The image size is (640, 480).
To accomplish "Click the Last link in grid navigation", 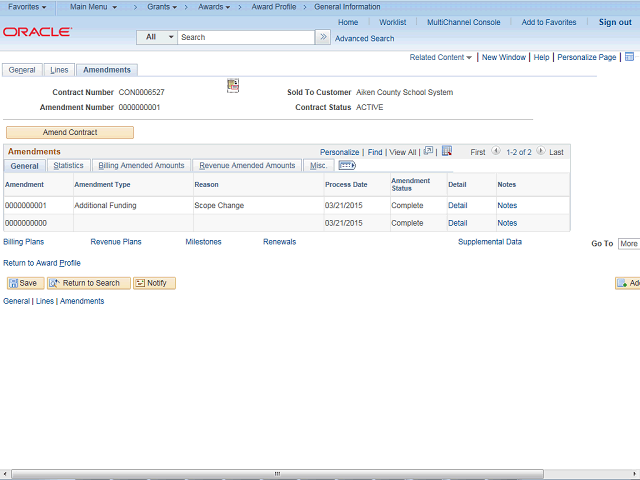I will tap(556, 152).
